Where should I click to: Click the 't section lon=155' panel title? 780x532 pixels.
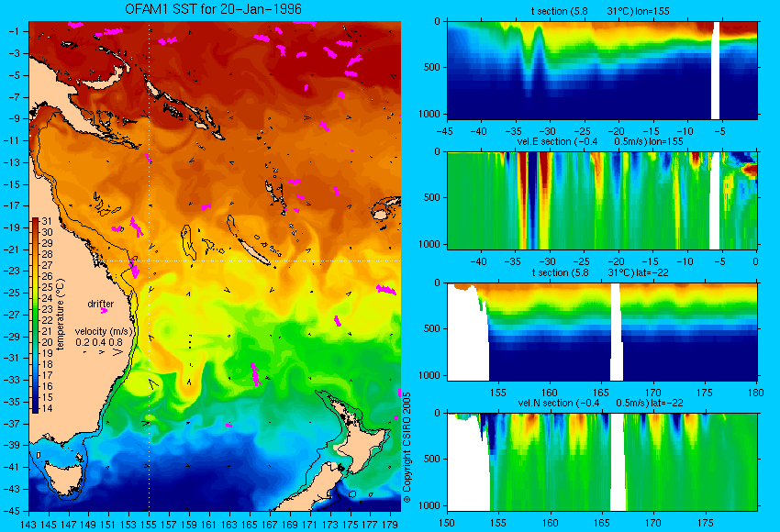tap(600, 11)
